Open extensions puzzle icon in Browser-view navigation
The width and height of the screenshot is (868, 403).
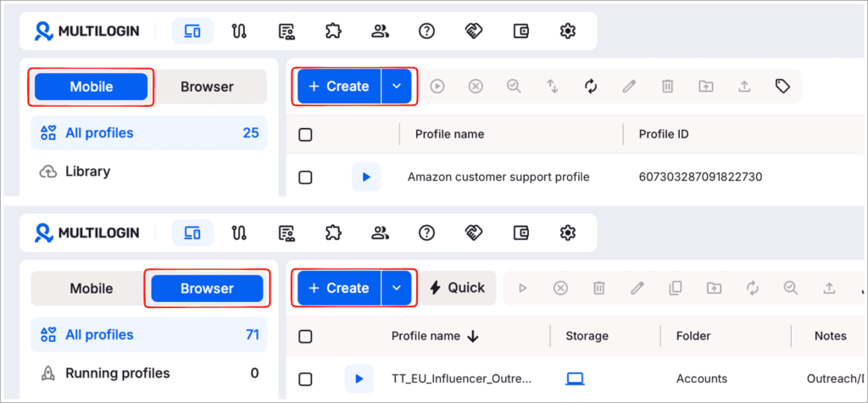pos(332,233)
